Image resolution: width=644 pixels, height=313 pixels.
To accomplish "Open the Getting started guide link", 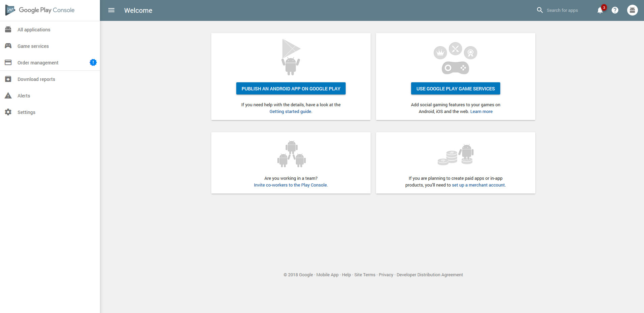I will coord(290,112).
